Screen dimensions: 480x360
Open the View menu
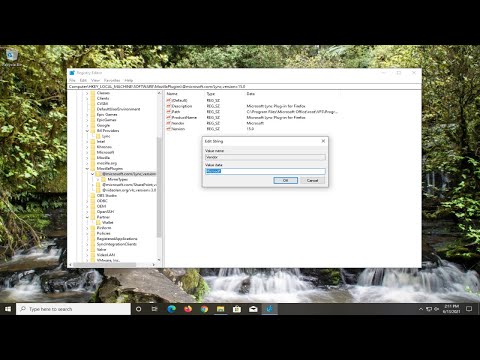click(95, 80)
